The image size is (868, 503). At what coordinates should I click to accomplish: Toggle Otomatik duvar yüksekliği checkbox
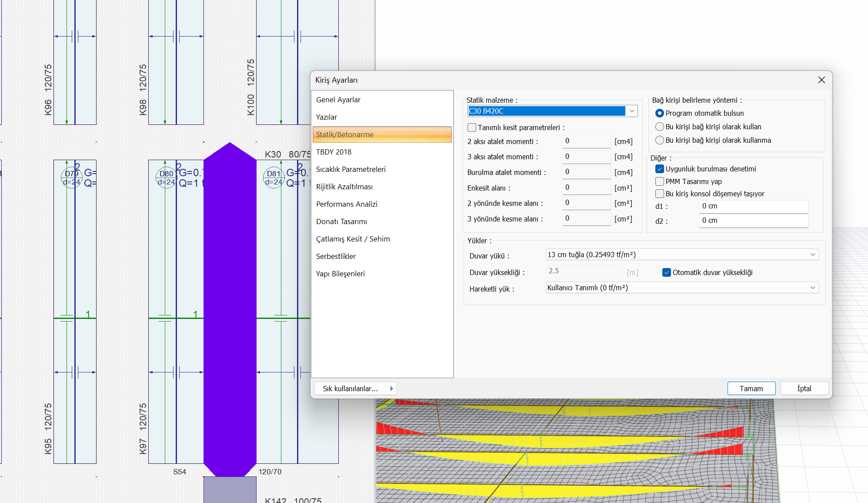[666, 272]
